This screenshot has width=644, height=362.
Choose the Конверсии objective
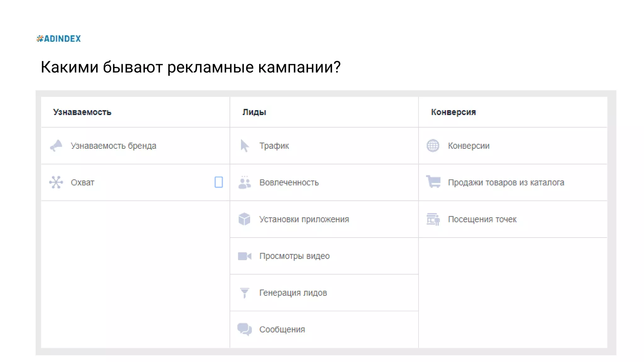coord(513,146)
